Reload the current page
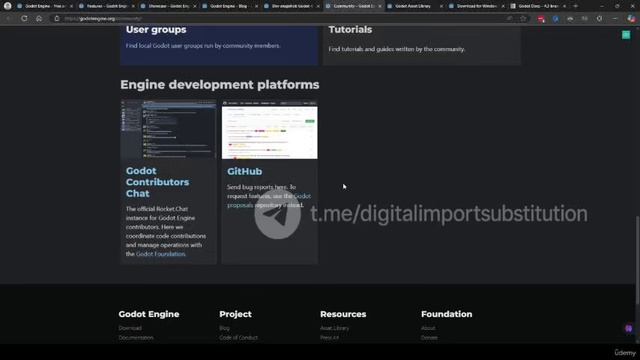Image resolution: width=640 pixels, height=360 pixels. pos(24,19)
